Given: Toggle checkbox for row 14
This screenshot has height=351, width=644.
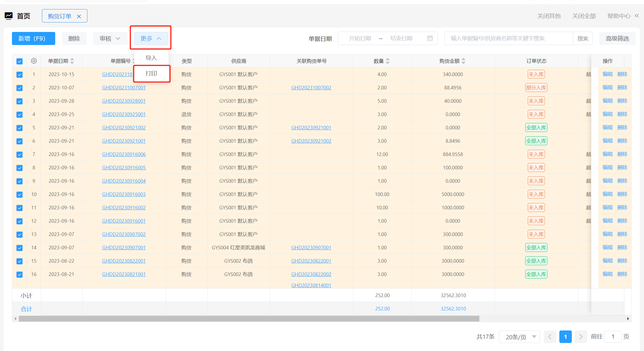Looking at the screenshot, I should pos(19,248).
